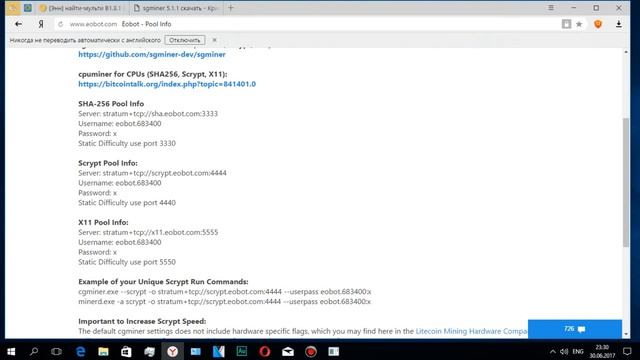Select the text 'Static Difficulty use port 5550'

127,262
